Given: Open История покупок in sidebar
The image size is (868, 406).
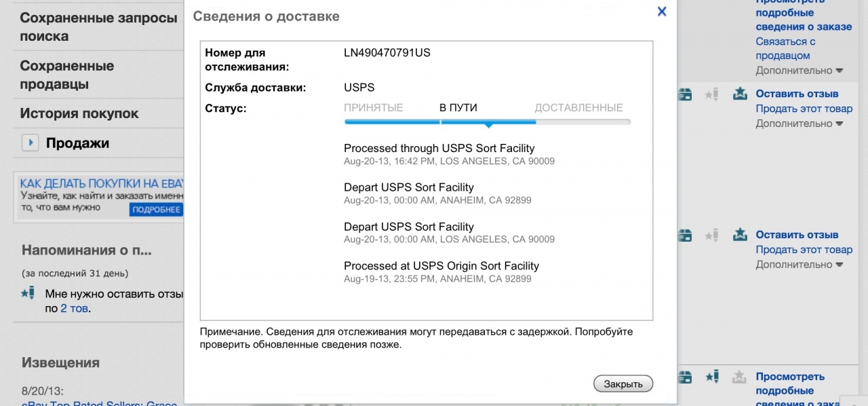Looking at the screenshot, I should click(x=79, y=113).
